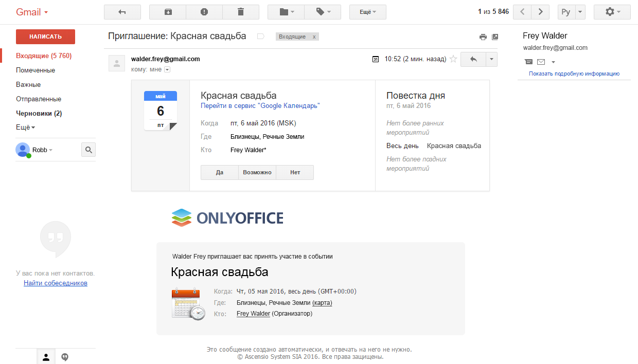Click the Frey Walder organizer link
This screenshot has width=638, height=364.
point(253,314)
